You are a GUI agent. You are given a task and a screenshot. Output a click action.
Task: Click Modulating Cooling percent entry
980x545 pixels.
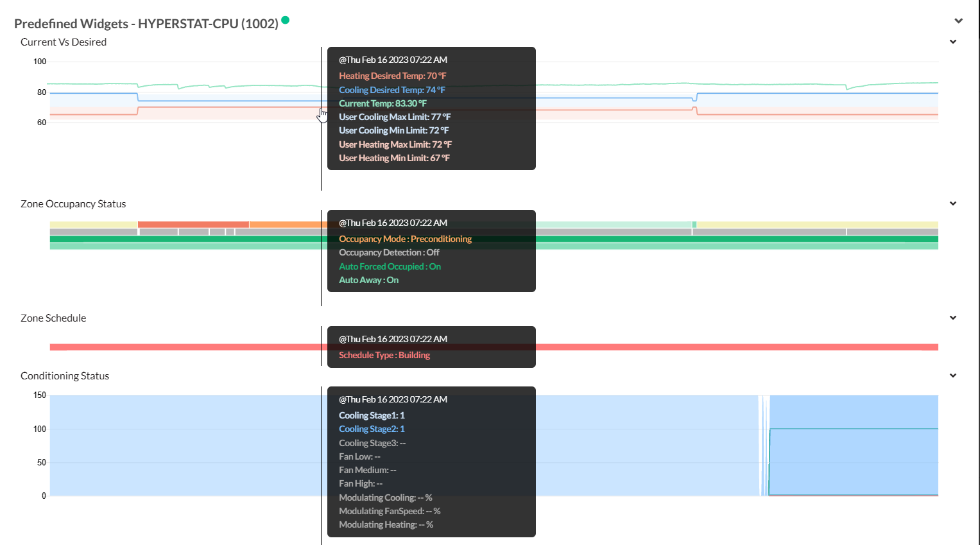(386, 497)
